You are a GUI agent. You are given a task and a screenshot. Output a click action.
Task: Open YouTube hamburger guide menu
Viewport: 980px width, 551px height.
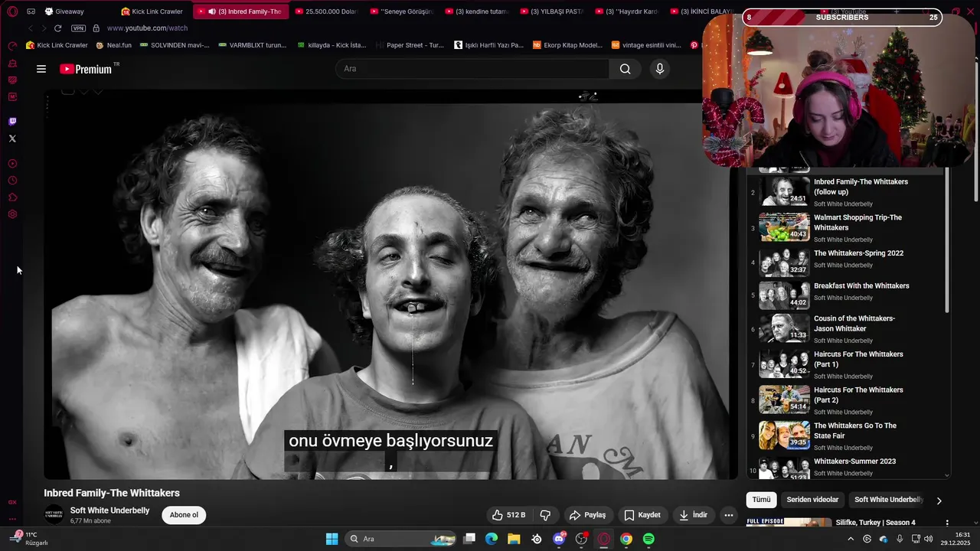pyautogui.click(x=41, y=69)
